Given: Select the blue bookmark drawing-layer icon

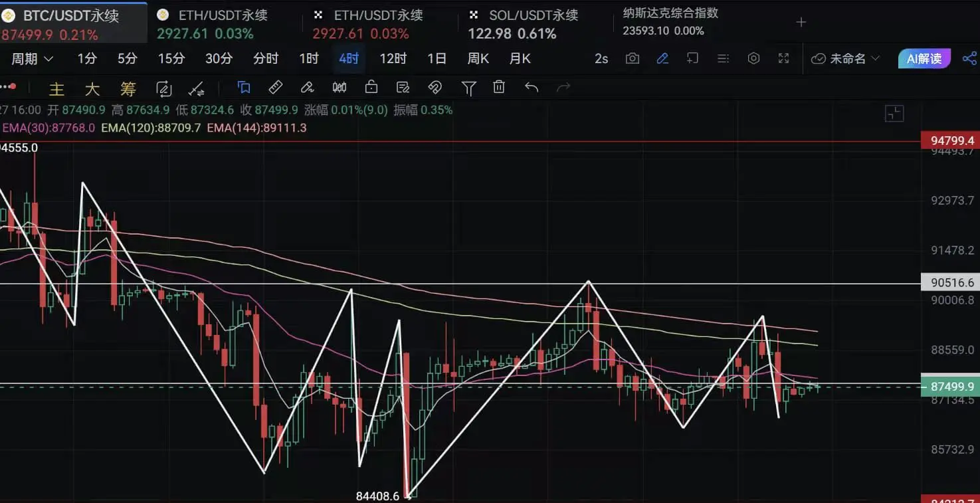Looking at the screenshot, I should coord(244,87).
